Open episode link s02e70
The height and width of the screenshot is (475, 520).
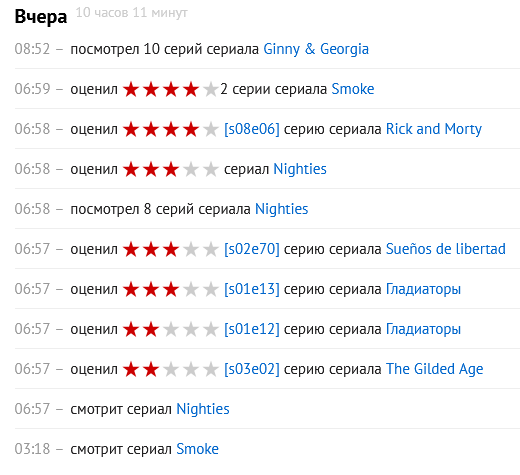coord(252,249)
